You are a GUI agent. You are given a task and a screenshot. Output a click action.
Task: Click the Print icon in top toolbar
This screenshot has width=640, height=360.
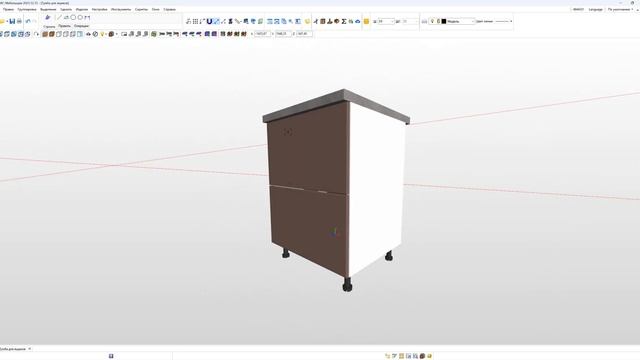(19, 21)
